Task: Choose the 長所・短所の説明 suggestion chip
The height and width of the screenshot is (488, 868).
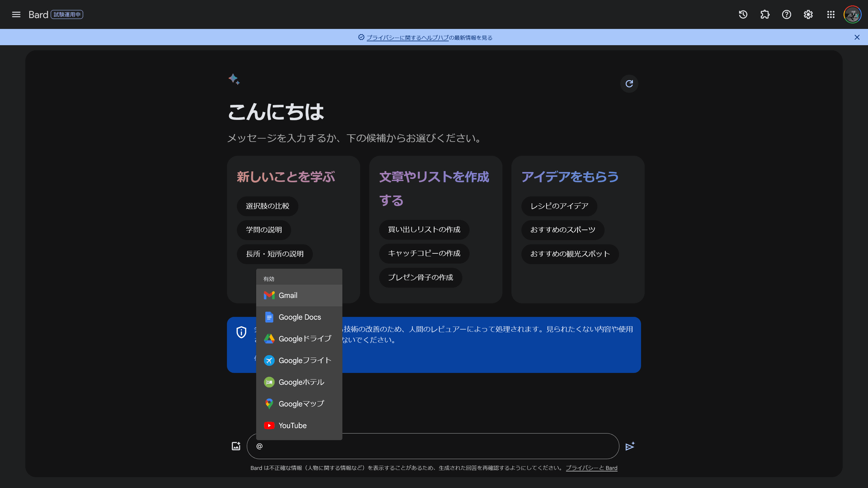Action: click(x=275, y=254)
